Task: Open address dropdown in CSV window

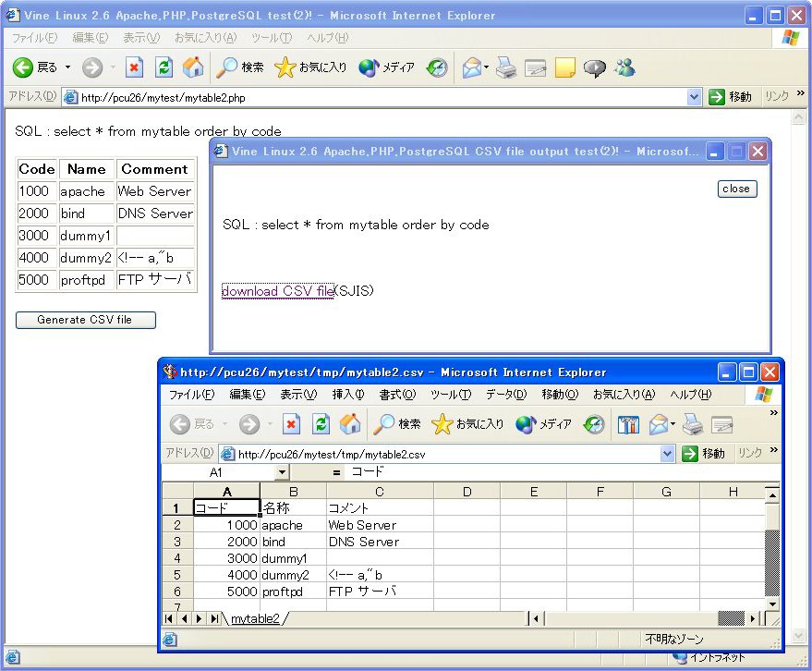Action: [668, 454]
